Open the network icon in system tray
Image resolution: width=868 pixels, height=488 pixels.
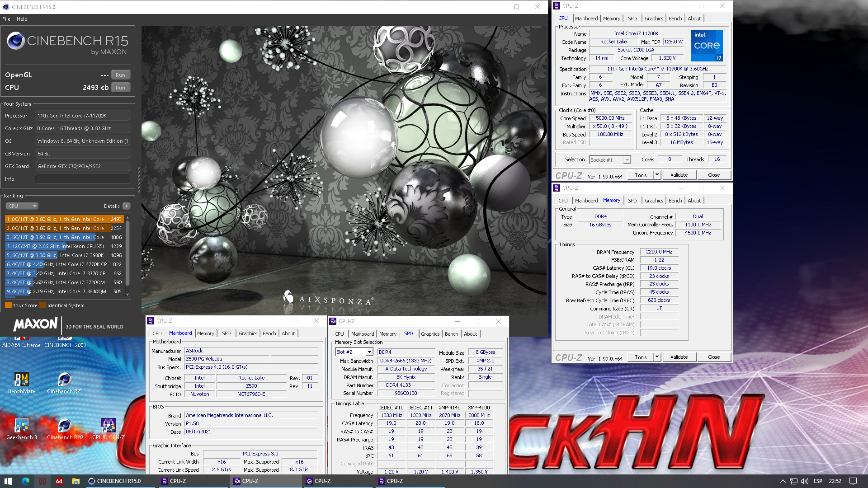pyautogui.click(x=794, y=481)
